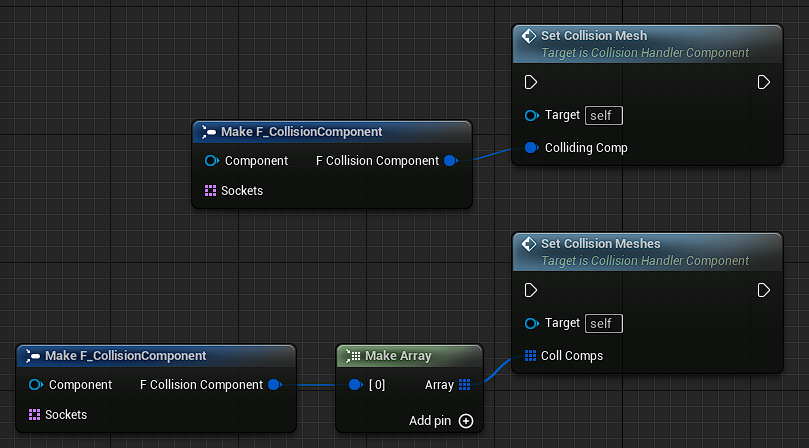Click the Add pin plus icon
The image size is (809, 448).
(466, 421)
